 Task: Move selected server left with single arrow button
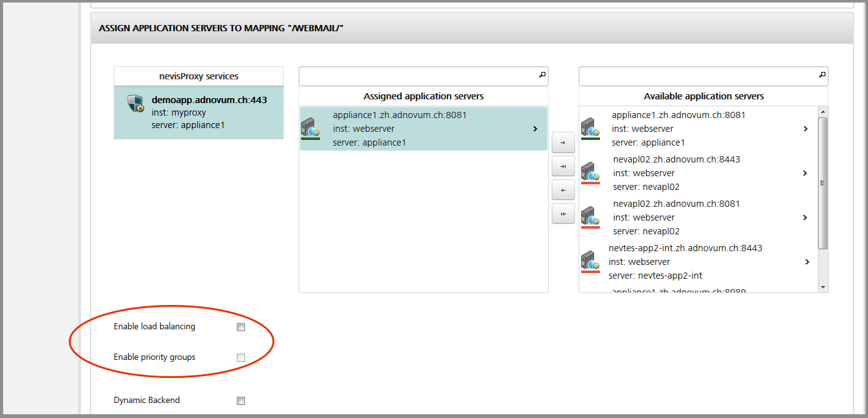pos(563,190)
